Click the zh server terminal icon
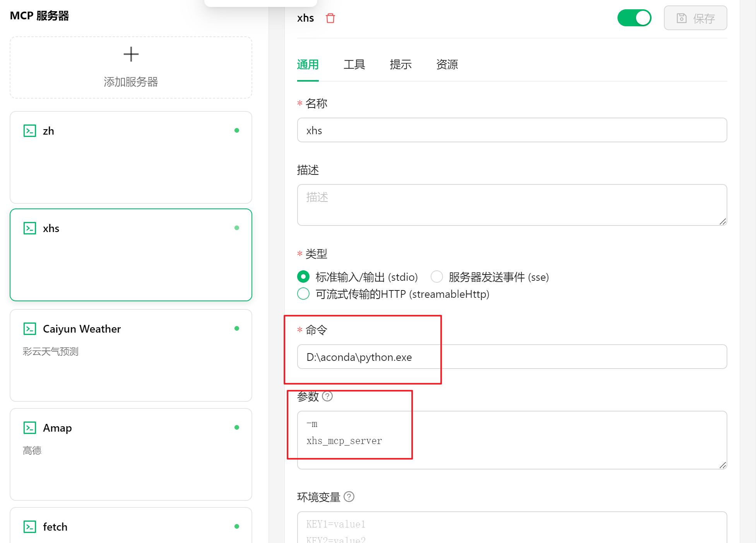The height and width of the screenshot is (543, 756). [x=30, y=131]
